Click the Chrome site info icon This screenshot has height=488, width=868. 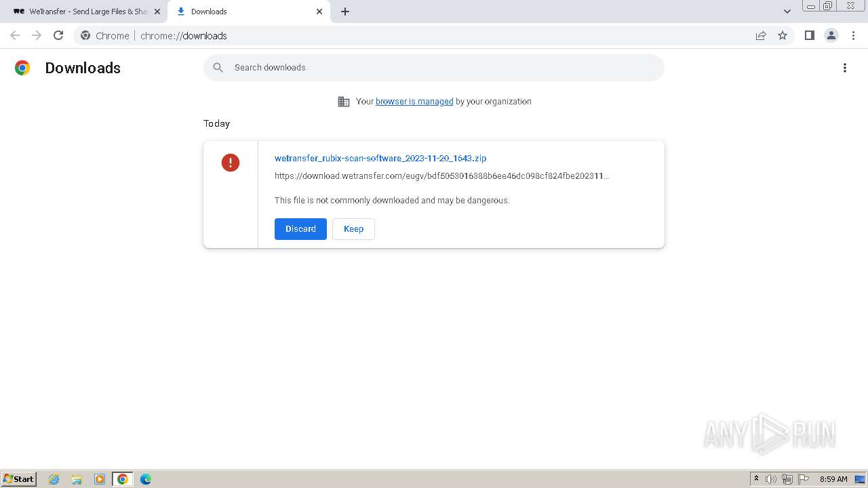85,35
